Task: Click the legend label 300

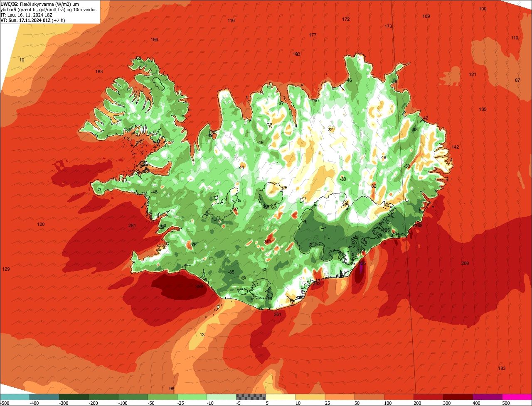Action: pyautogui.click(x=447, y=403)
